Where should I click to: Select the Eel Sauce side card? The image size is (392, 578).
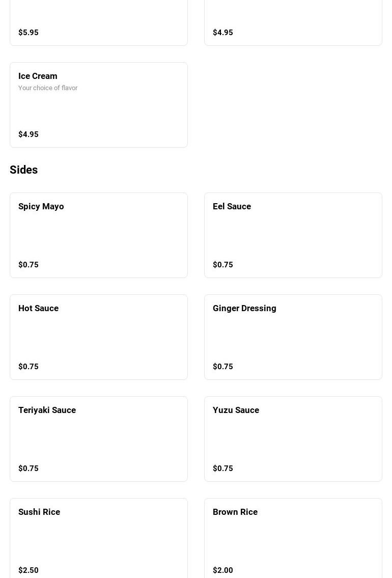point(293,235)
